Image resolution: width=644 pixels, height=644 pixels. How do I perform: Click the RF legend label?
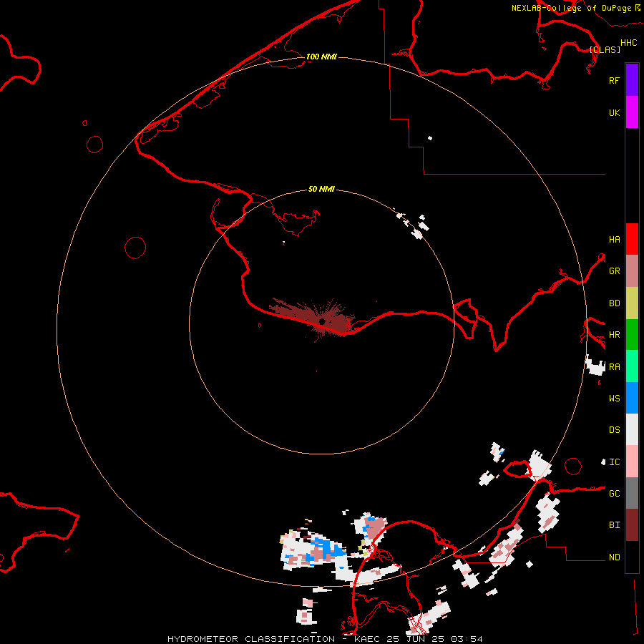[x=614, y=80]
